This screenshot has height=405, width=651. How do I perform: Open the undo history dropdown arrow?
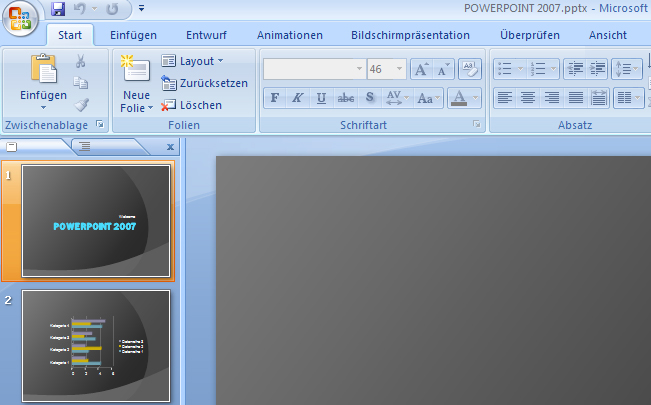[x=95, y=9]
